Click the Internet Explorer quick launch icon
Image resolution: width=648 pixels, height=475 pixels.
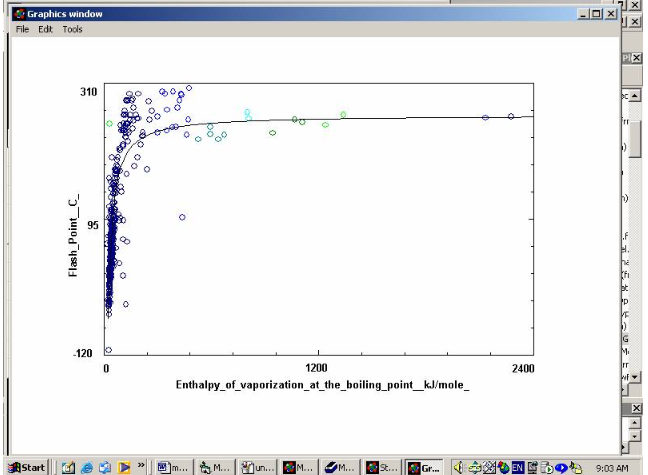tap(87, 467)
